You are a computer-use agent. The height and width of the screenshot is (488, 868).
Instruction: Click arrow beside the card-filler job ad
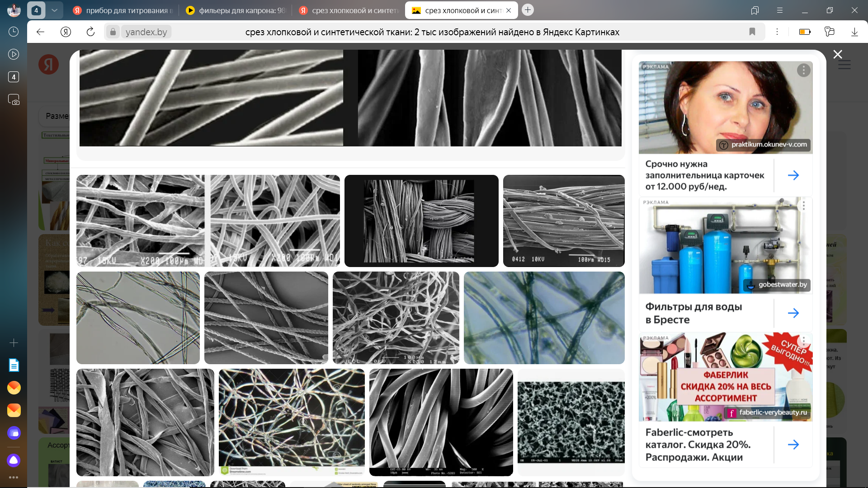[x=793, y=175]
